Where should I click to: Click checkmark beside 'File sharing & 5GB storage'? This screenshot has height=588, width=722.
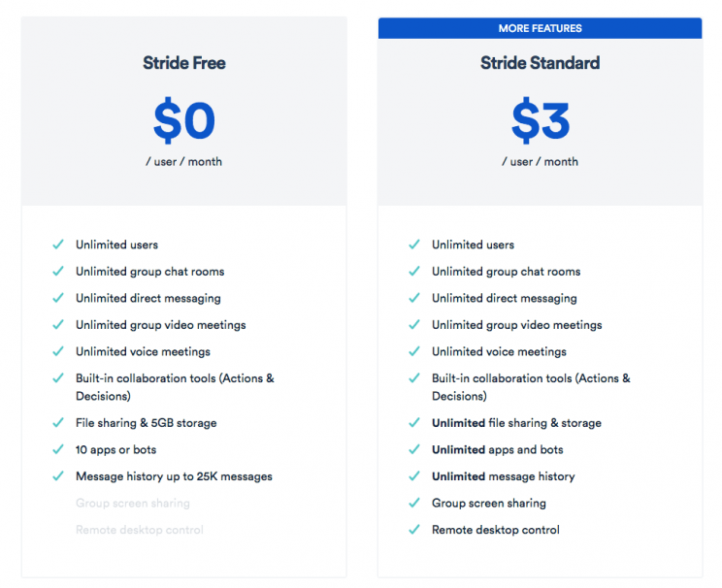click(58, 423)
